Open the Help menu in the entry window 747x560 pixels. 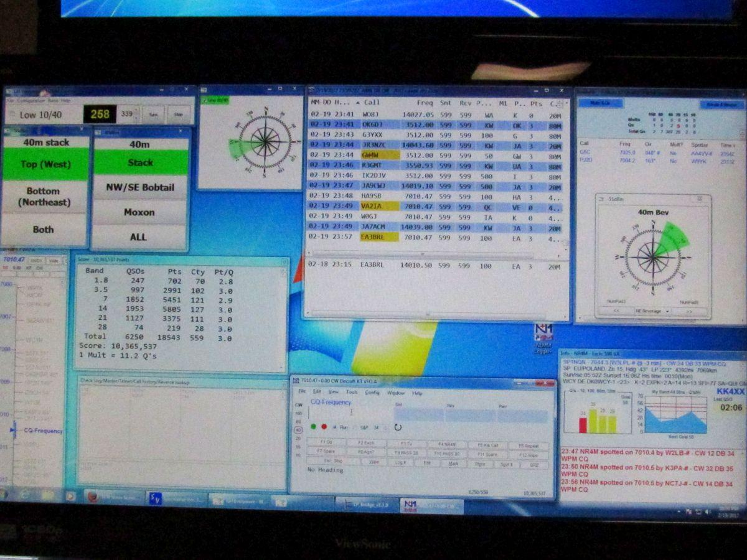(x=417, y=393)
